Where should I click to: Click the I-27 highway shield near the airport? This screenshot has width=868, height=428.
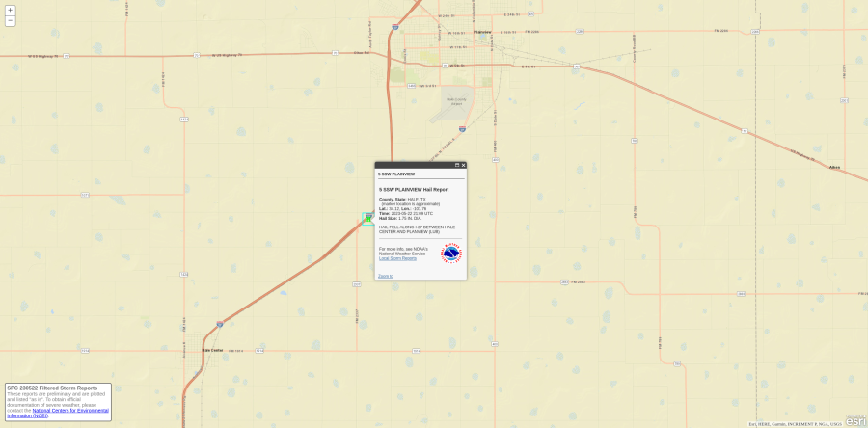tap(462, 128)
